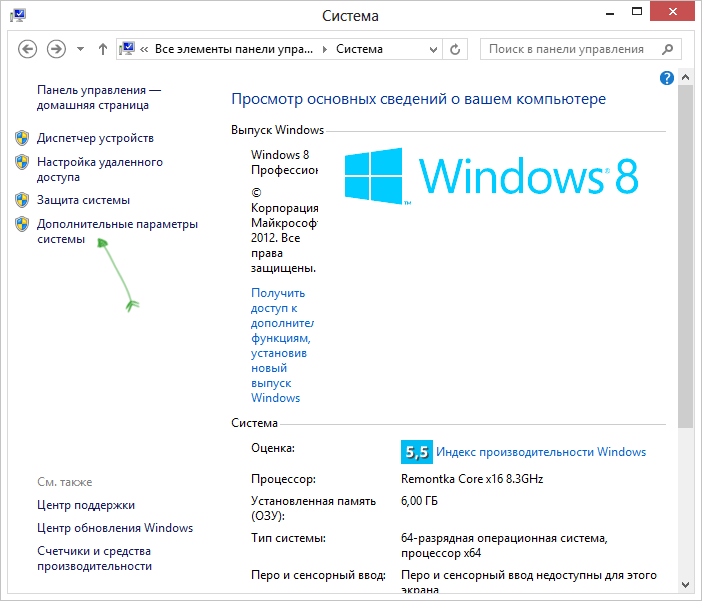Click the scrollbar down arrow
The width and height of the screenshot is (702, 601).
(x=685, y=584)
